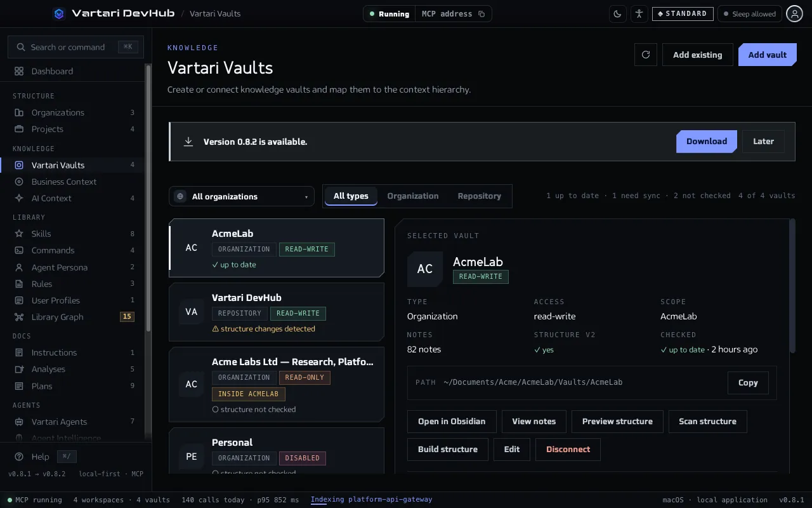Open the Library Graph
Viewport: 812px width, 508px height.
73,317
